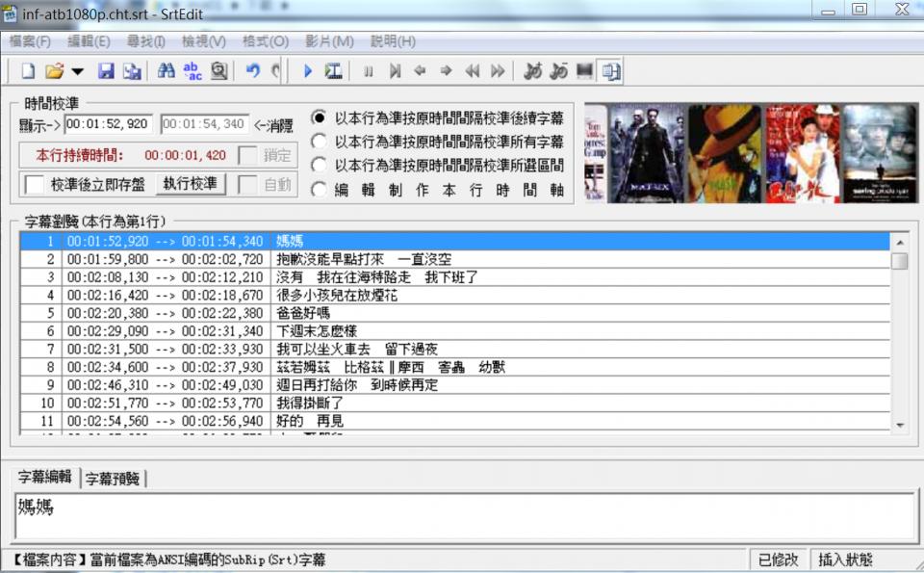Open Find using the binoculars icon

[x=166, y=70]
